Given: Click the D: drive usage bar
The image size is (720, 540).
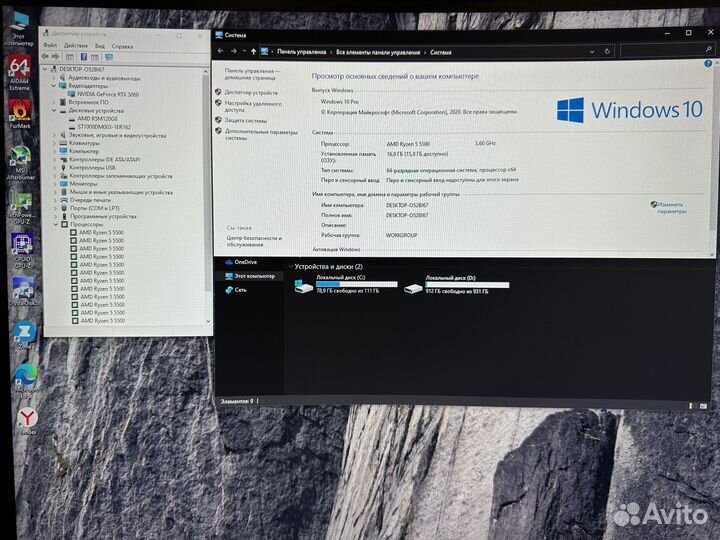Looking at the screenshot, I should click(x=467, y=285).
